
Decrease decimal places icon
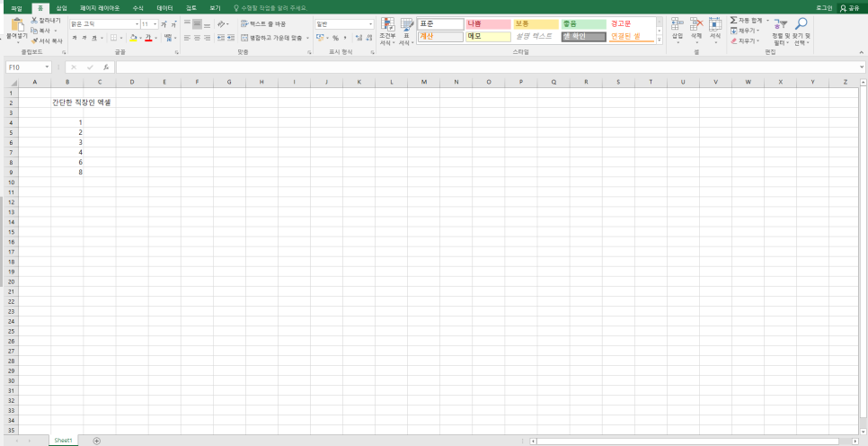point(368,38)
